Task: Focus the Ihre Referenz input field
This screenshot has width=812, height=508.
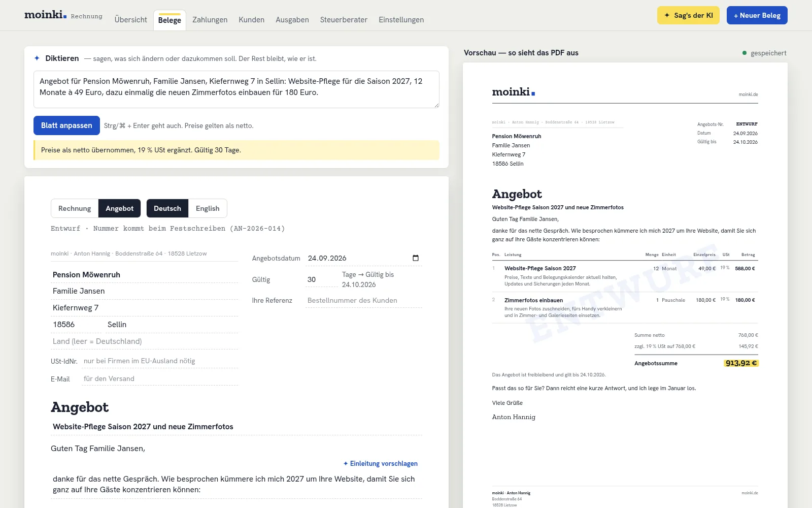Action: point(363,300)
